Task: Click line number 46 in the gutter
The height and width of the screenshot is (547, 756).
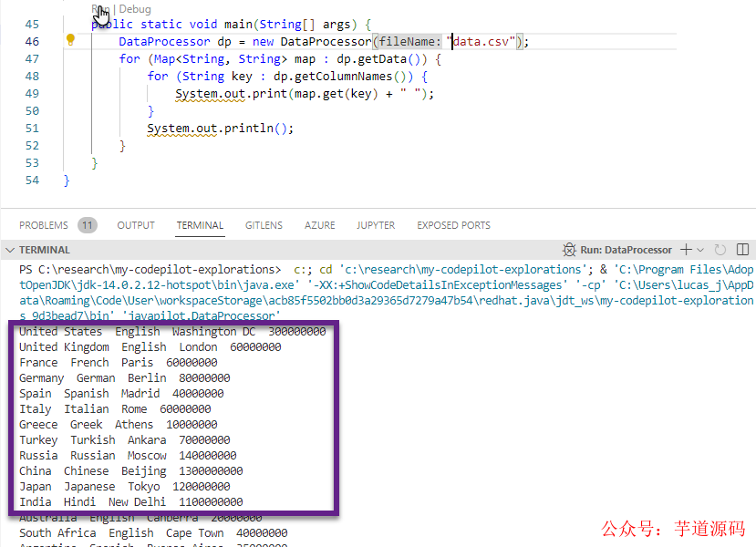Action: click(32, 41)
